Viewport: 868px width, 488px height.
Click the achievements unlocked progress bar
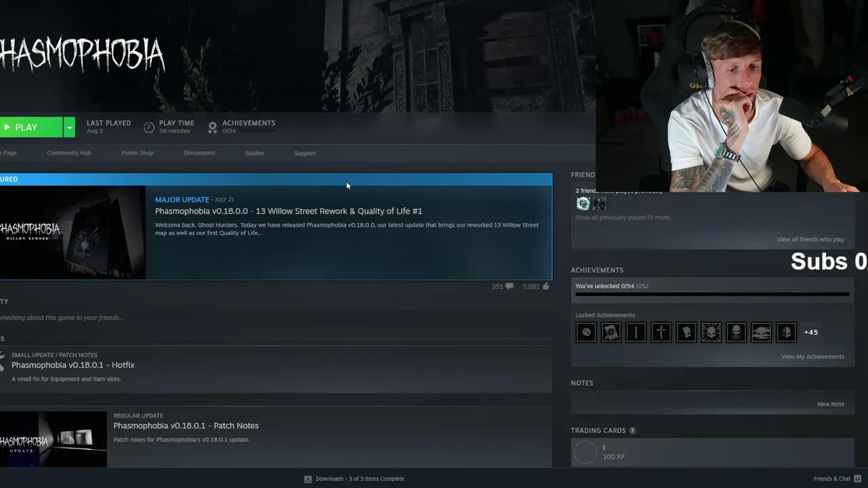click(x=712, y=294)
